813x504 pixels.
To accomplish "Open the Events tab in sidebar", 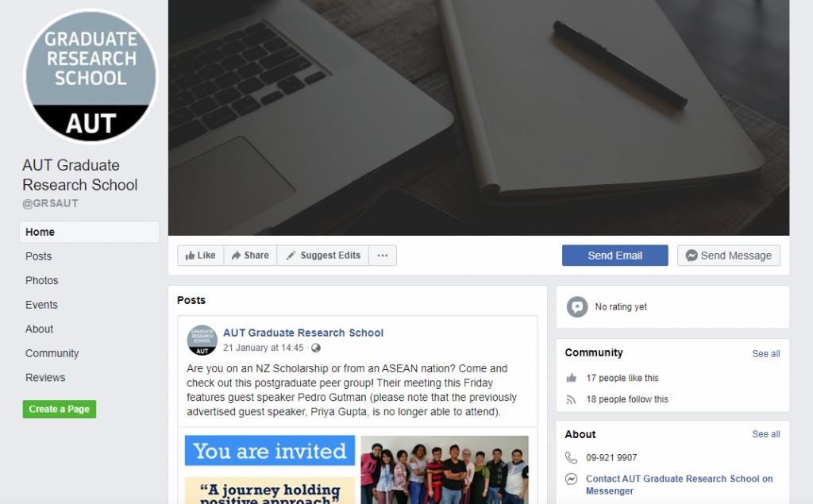I will 41,305.
